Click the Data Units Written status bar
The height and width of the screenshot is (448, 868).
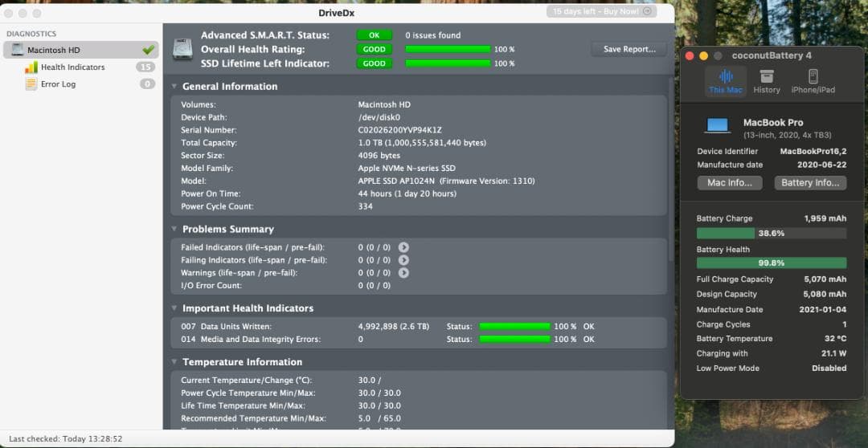click(515, 326)
